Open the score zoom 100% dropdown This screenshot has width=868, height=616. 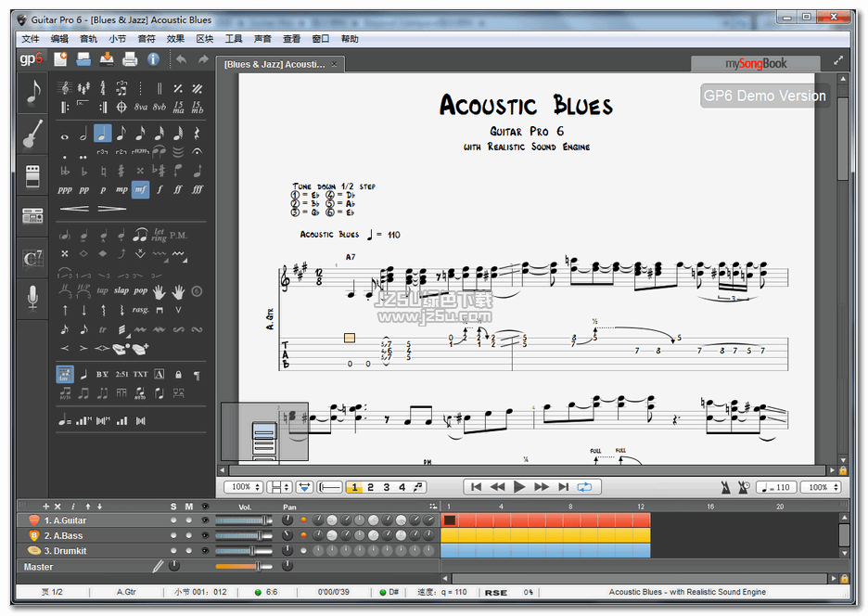coord(243,487)
